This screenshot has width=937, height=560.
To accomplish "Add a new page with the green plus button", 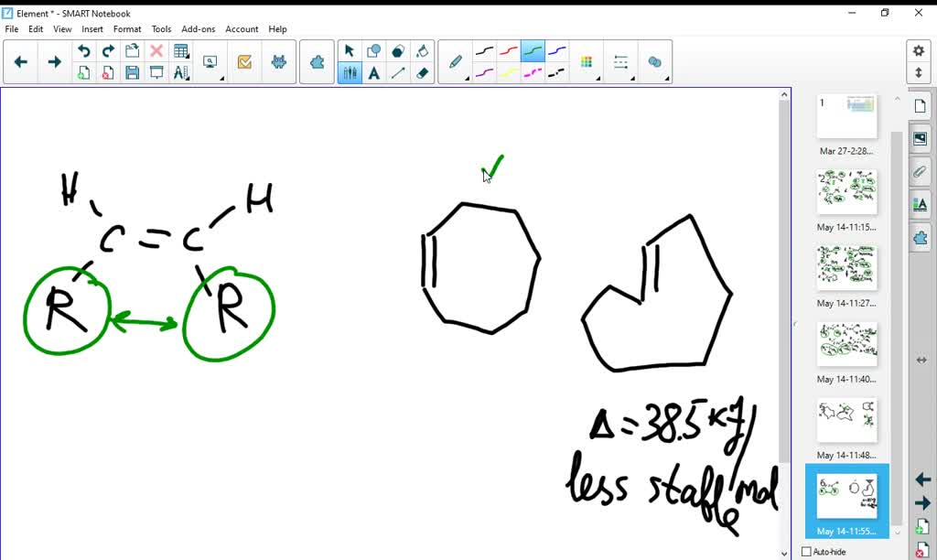I will click(x=83, y=72).
